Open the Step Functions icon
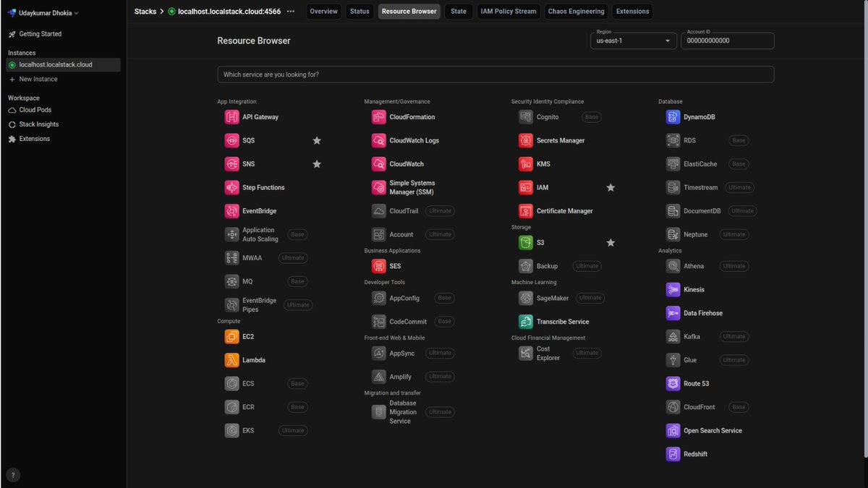 [x=231, y=187]
